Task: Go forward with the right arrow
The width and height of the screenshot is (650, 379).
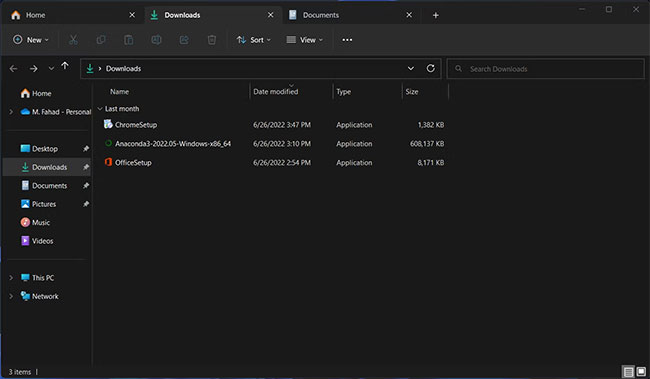Action: click(34, 68)
